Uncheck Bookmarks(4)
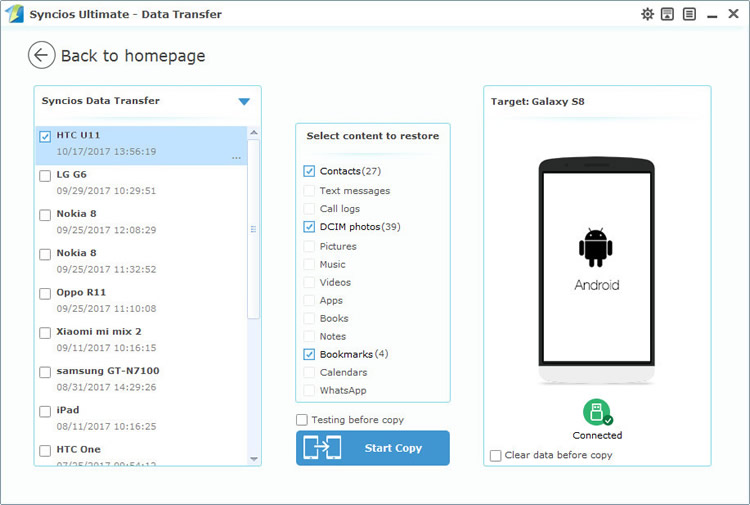750x505 pixels. point(309,354)
